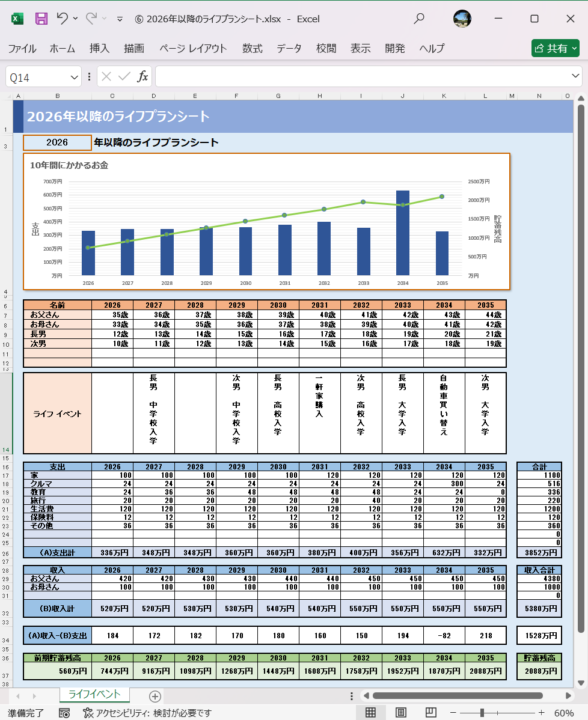This screenshot has width=588, height=720.
Task: Switch to the 数式 ribbon tab
Action: pyautogui.click(x=252, y=49)
